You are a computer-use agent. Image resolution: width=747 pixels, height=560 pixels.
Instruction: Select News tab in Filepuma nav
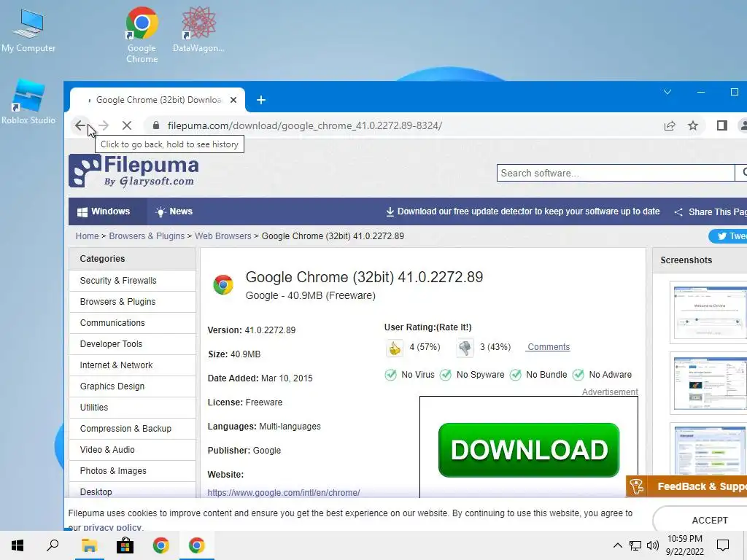coord(174,211)
